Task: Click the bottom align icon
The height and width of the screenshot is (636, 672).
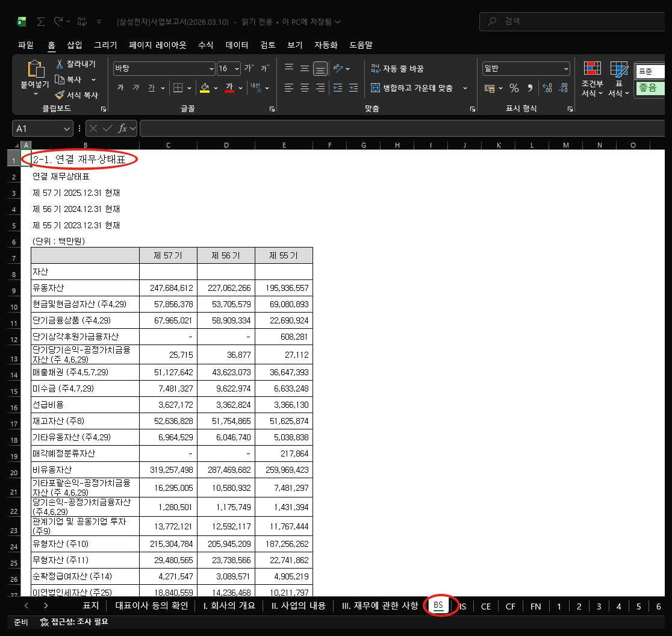Action: 320,68
